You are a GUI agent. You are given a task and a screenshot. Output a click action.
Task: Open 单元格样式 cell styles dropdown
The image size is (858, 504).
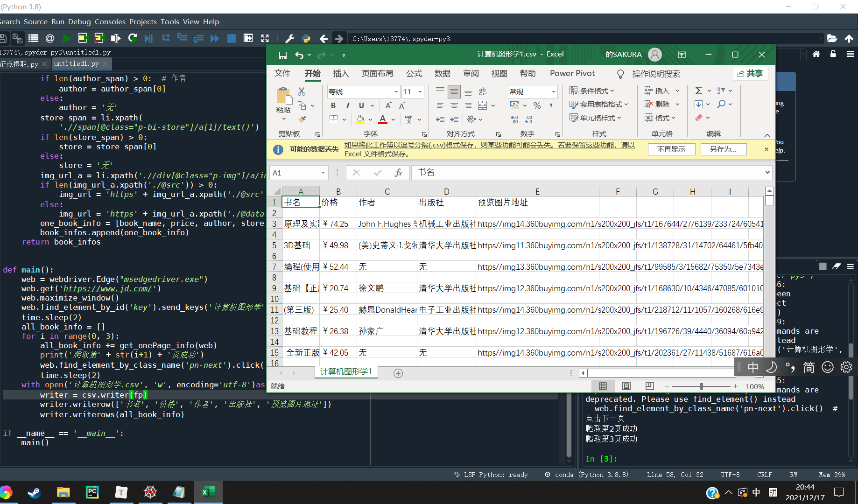(596, 118)
